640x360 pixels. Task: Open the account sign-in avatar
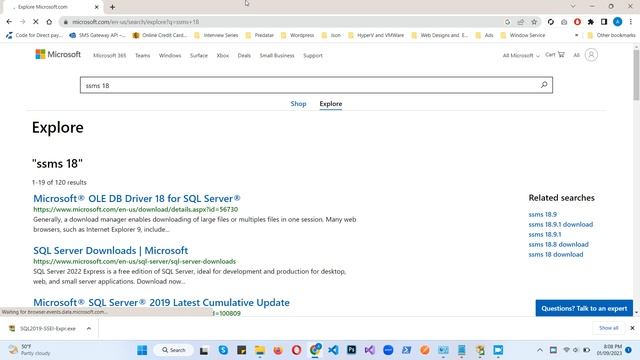point(591,55)
